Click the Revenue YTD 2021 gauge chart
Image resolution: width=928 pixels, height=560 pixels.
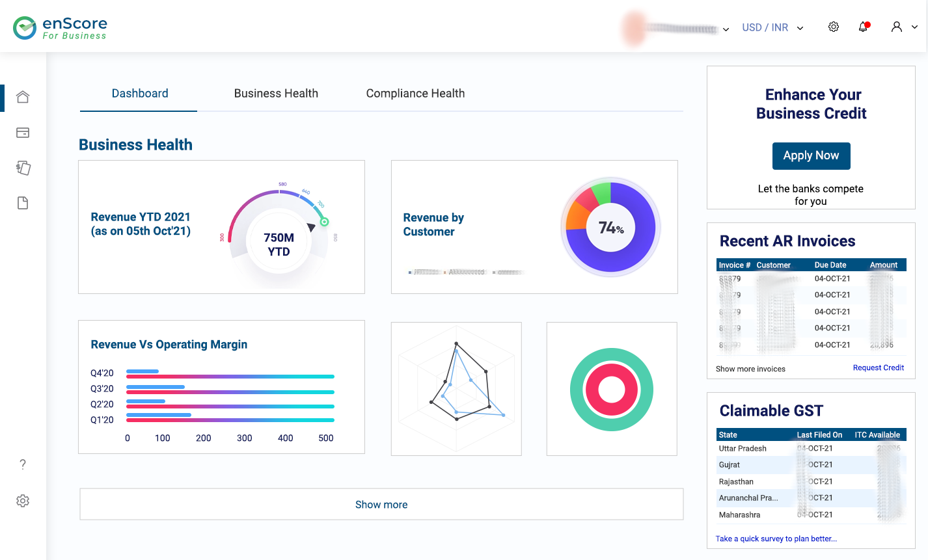[279, 239]
